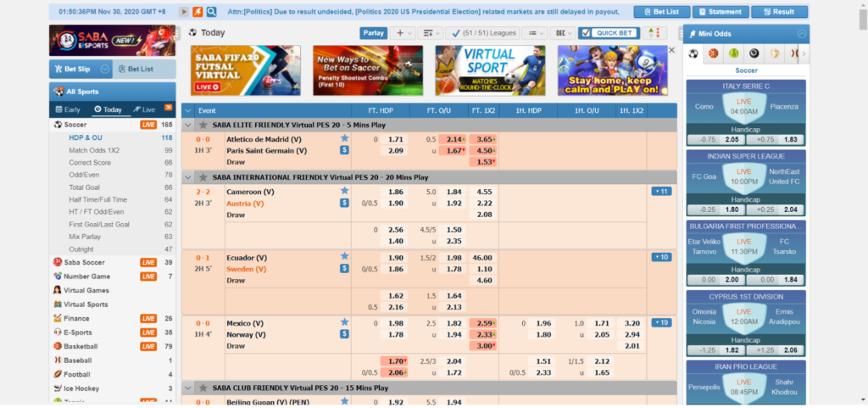Expand the Bet Slip dropdown arrow
The width and height of the screenshot is (868, 408).
point(104,70)
